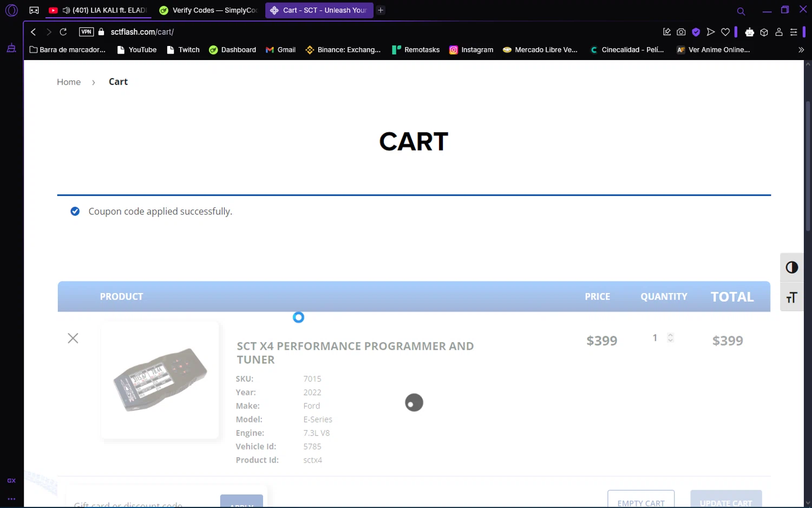The width and height of the screenshot is (812, 508).
Task: Open the Dashboard bookmark
Action: (x=233, y=50)
